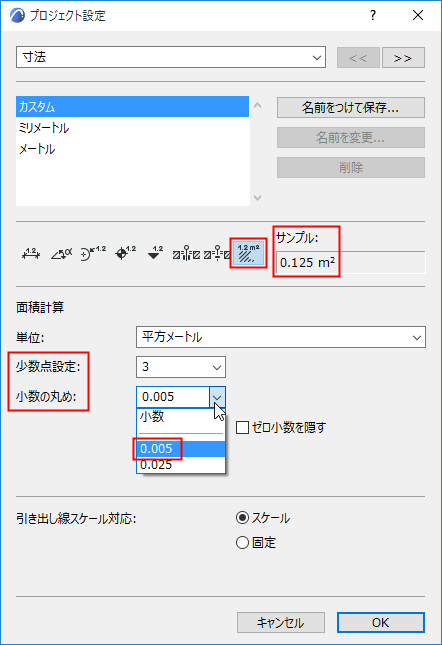Select the スケール radio button

tap(243, 517)
